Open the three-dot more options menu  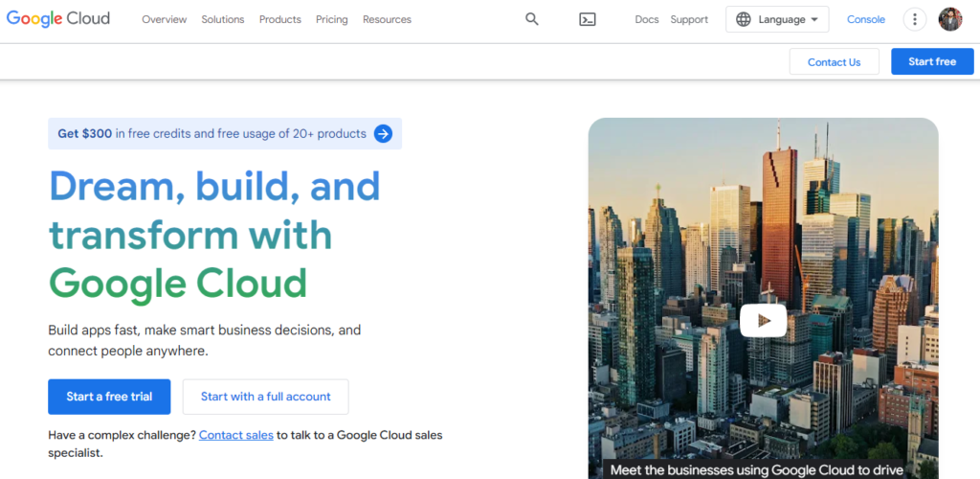point(915,19)
